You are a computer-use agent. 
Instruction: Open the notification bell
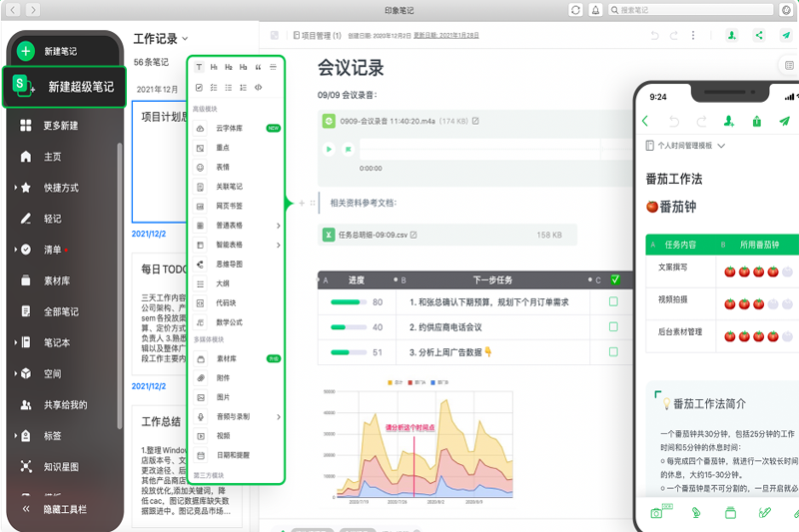pyautogui.click(x=596, y=10)
